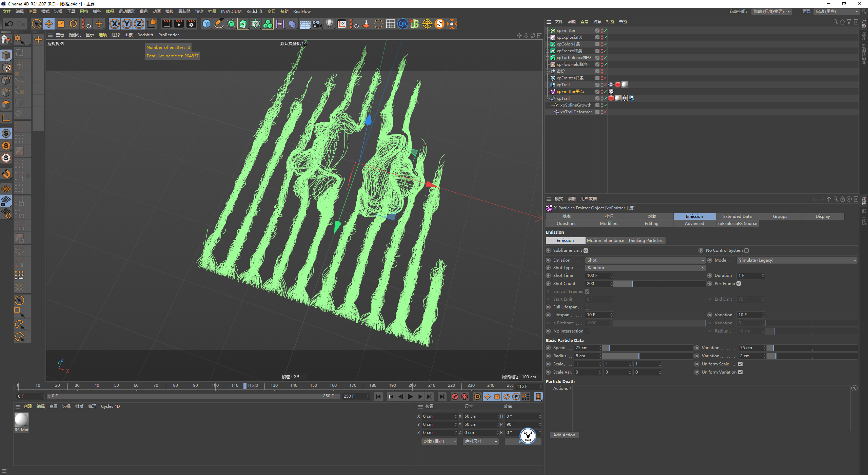
Task: Enable the Full Lifespan checkbox
Action: [x=587, y=307]
